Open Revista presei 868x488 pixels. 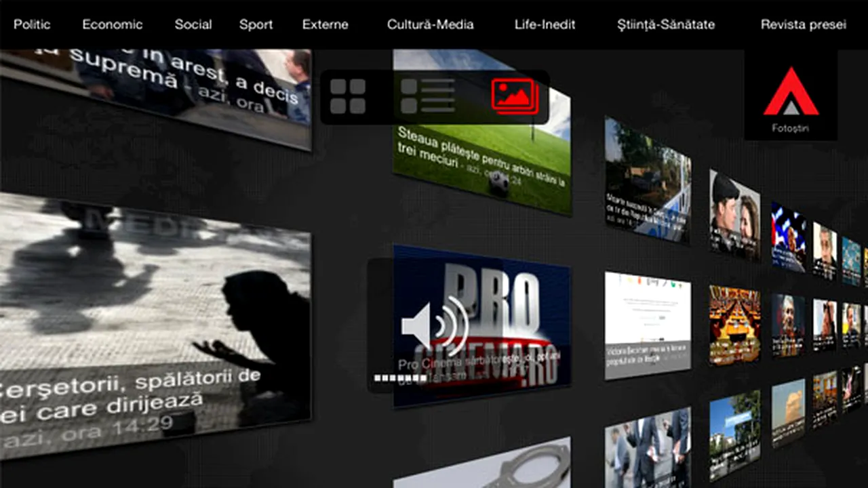pos(804,24)
